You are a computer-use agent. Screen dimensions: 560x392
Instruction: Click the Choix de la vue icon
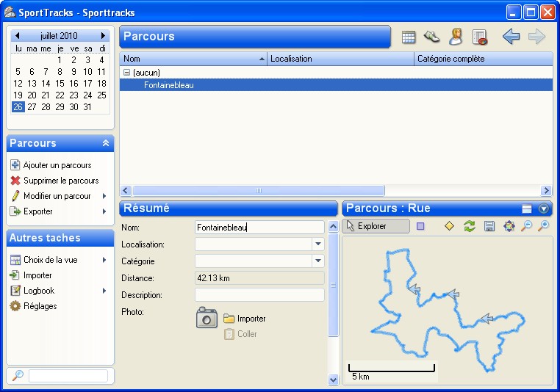(x=15, y=260)
